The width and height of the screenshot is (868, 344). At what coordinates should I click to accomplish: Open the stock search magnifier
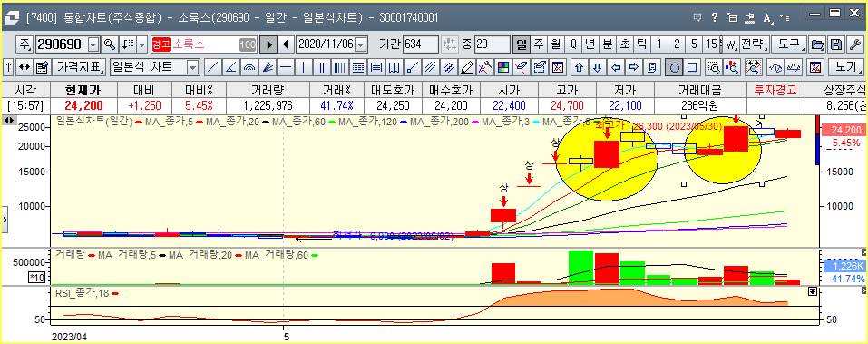pyautogui.click(x=110, y=44)
